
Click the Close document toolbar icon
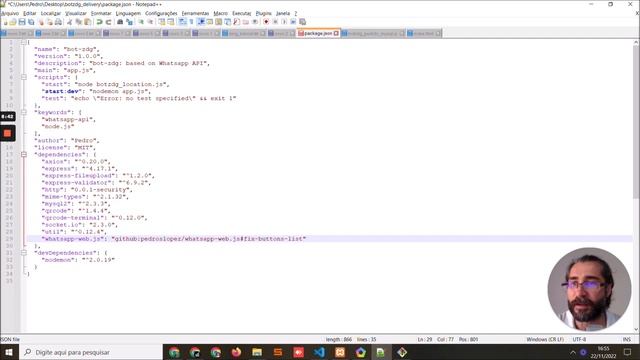(x=41, y=22)
